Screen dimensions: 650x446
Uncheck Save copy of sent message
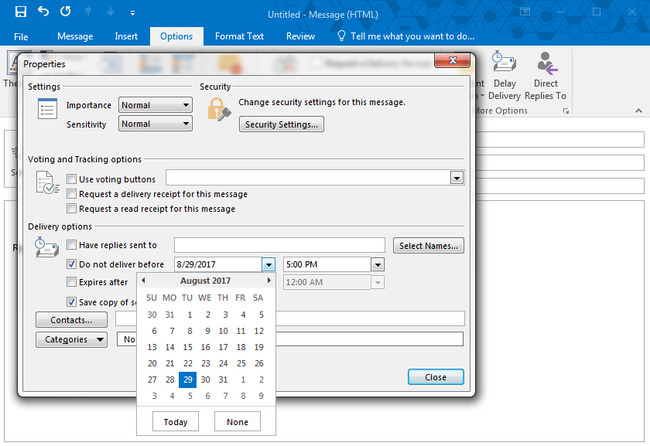pos(71,302)
